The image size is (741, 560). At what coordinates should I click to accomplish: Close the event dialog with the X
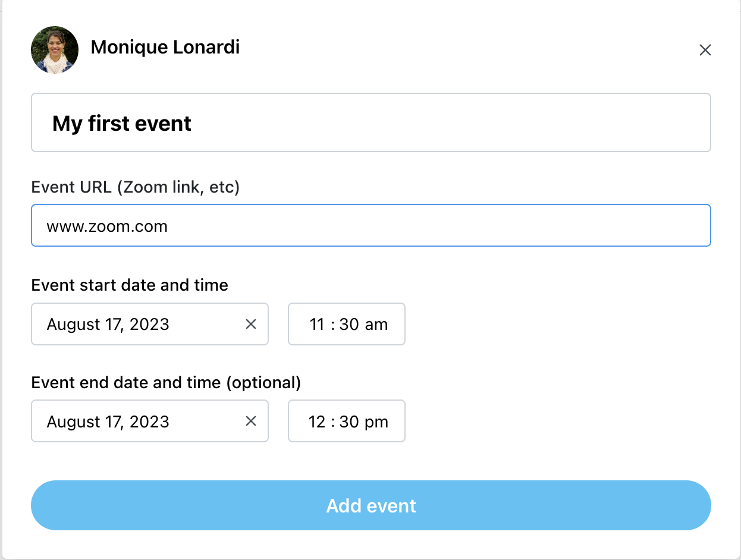tap(705, 50)
